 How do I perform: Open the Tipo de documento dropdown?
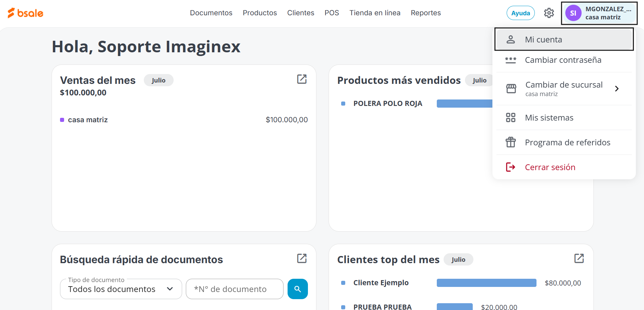click(x=121, y=289)
